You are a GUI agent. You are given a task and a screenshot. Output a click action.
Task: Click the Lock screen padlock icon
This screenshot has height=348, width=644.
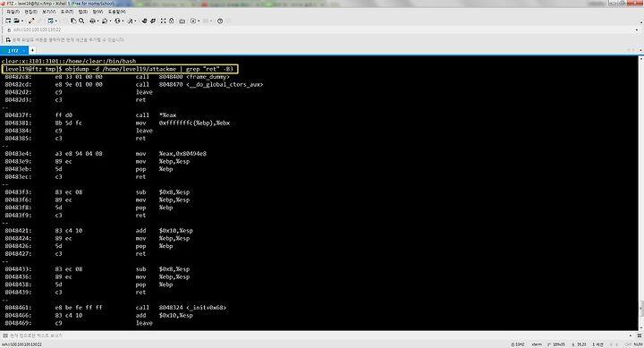[171, 21]
